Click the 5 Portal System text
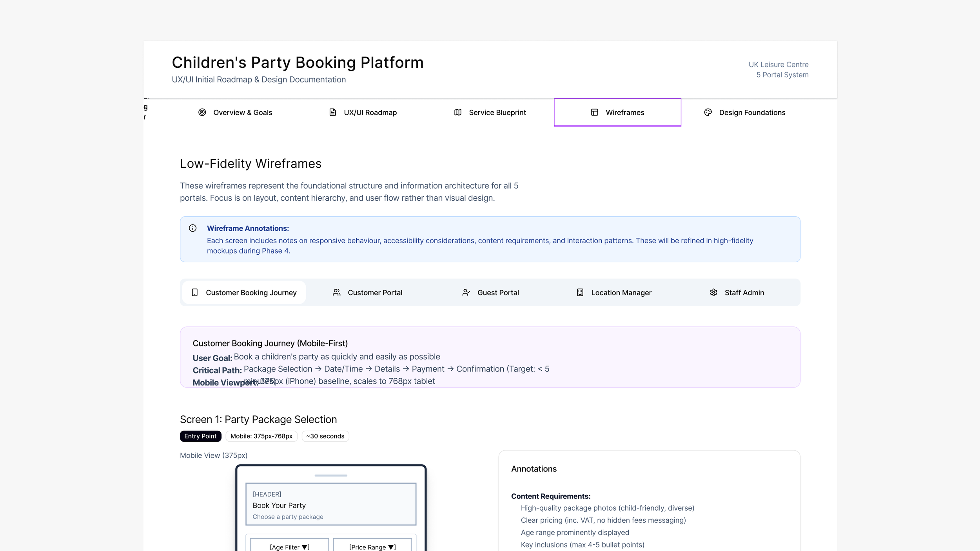Screen dimensions: 980x551 click(x=782, y=75)
